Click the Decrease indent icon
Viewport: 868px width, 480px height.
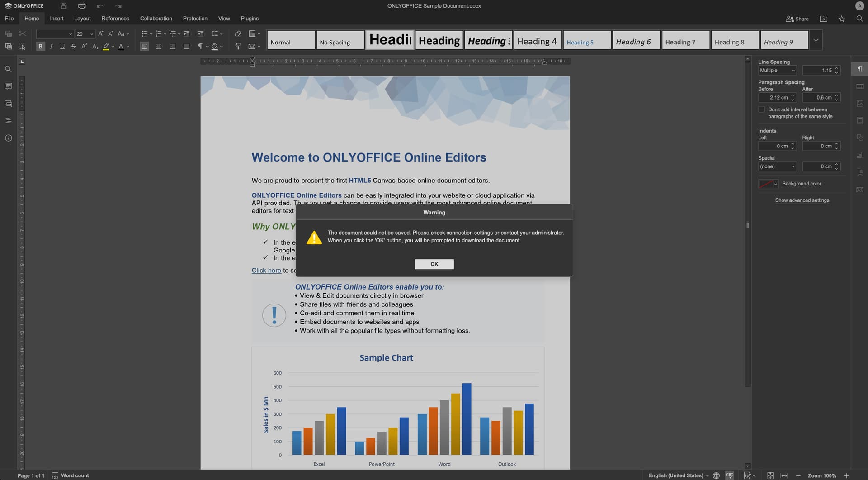pyautogui.click(x=186, y=33)
